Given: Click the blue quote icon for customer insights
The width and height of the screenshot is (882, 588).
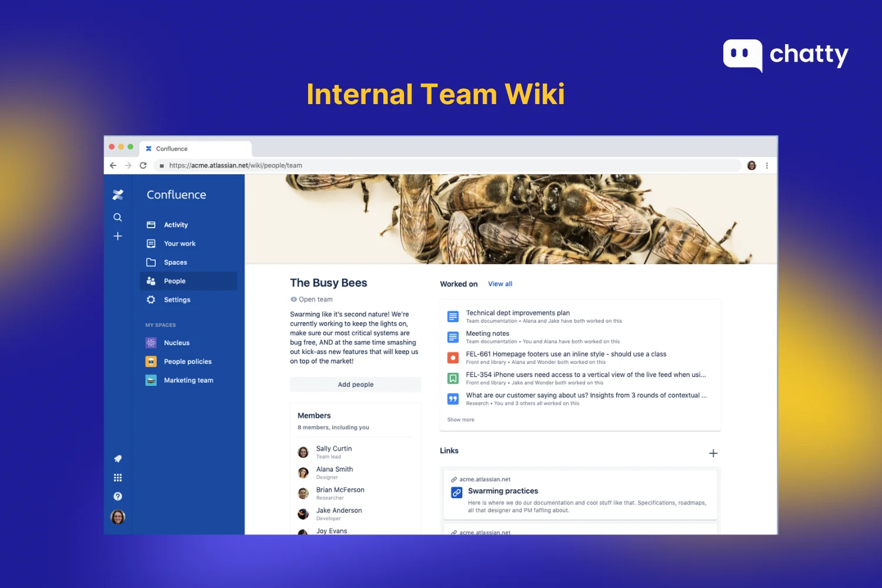Looking at the screenshot, I should click(453, 399).
